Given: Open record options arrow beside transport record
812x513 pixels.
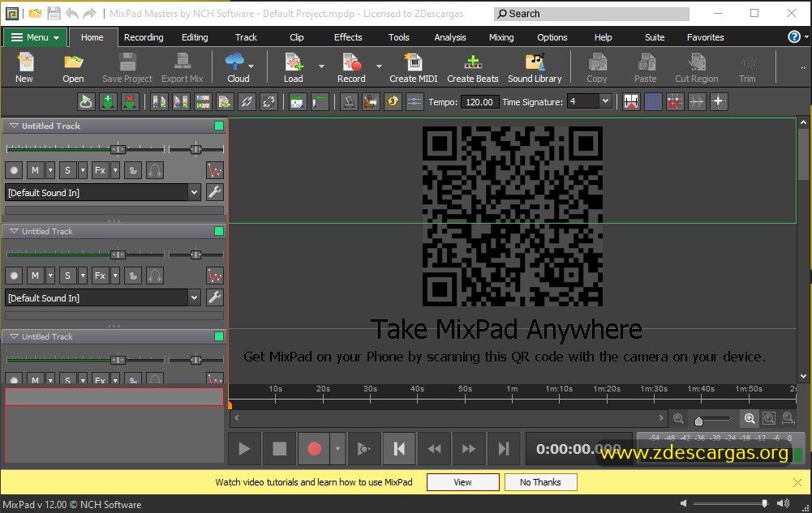Looking at the screenshot, I should tap(337, 448).
